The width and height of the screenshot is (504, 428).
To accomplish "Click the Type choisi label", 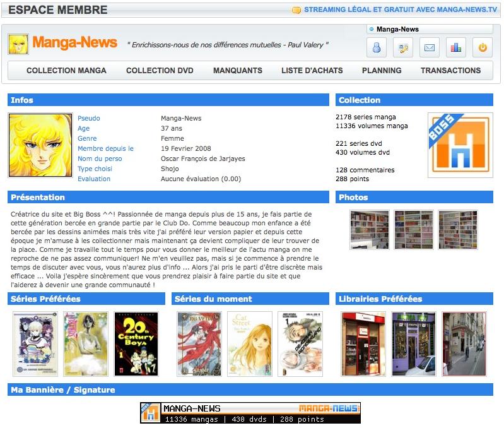I will [x=95, y=169].
